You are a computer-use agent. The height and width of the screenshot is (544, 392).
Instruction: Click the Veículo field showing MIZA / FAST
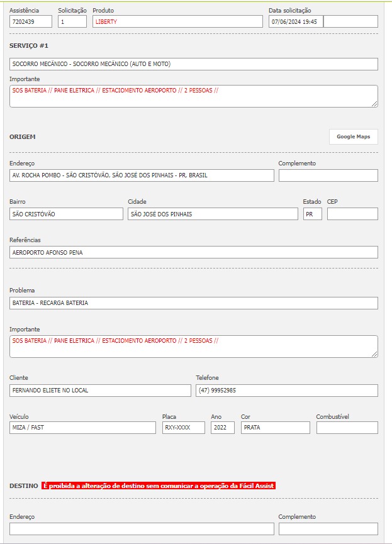click(x=82, y=428)
